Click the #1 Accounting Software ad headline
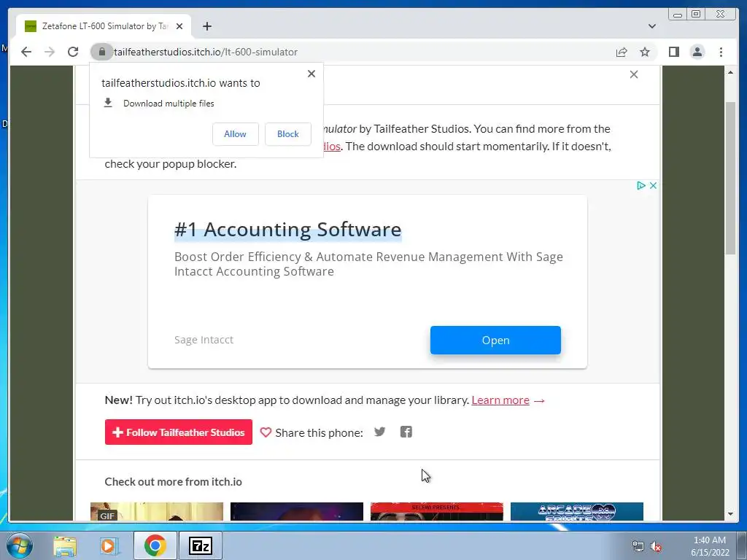Image resolution: width=747 pixels, height=560 pixels. pyautogui.click(x=287, y=230)
